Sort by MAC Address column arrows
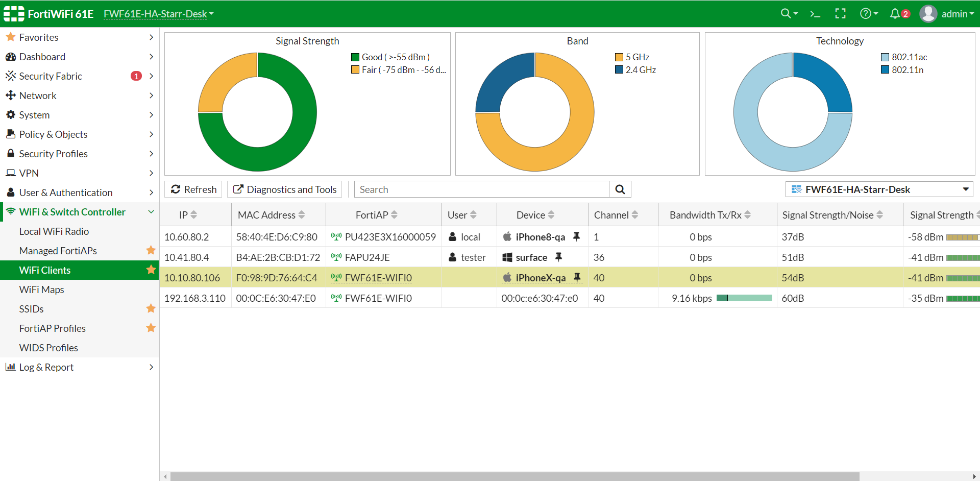 point(302,215)
